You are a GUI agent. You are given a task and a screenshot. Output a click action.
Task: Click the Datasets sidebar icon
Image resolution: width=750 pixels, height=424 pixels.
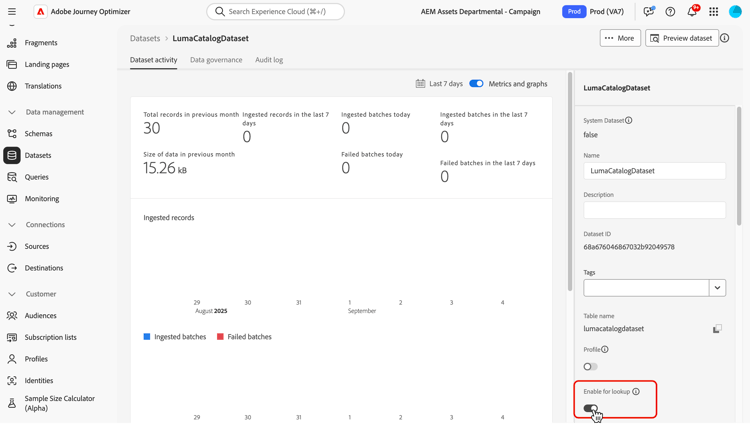(x=12, y=155)
